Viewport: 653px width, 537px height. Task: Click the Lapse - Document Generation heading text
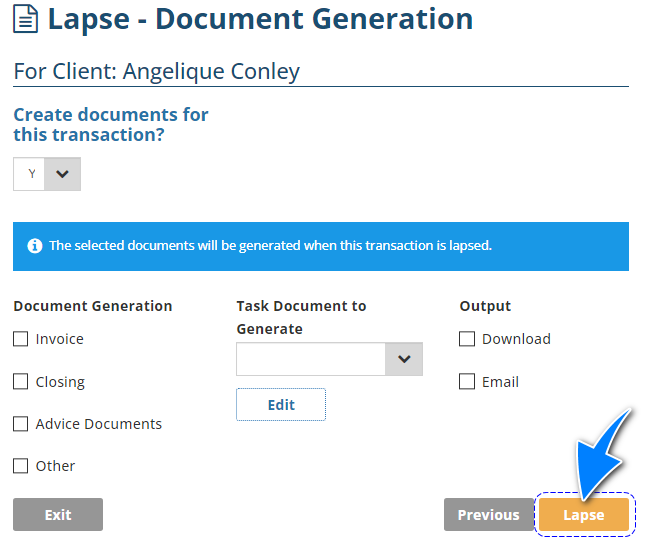click(260, 19)
